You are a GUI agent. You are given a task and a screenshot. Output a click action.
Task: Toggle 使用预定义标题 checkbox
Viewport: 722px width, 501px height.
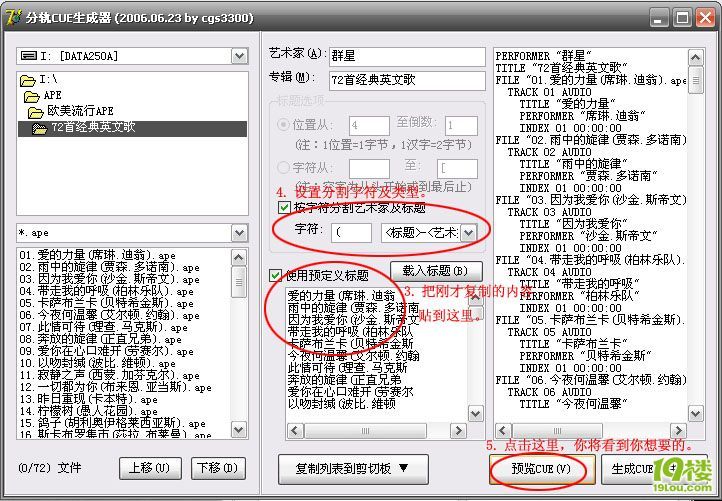coord(275,275)
